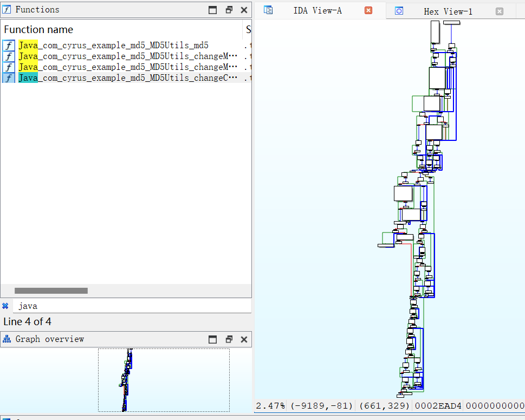
Task: Click the Functions list horizontal scrollbar thumb
Action: 51,290
